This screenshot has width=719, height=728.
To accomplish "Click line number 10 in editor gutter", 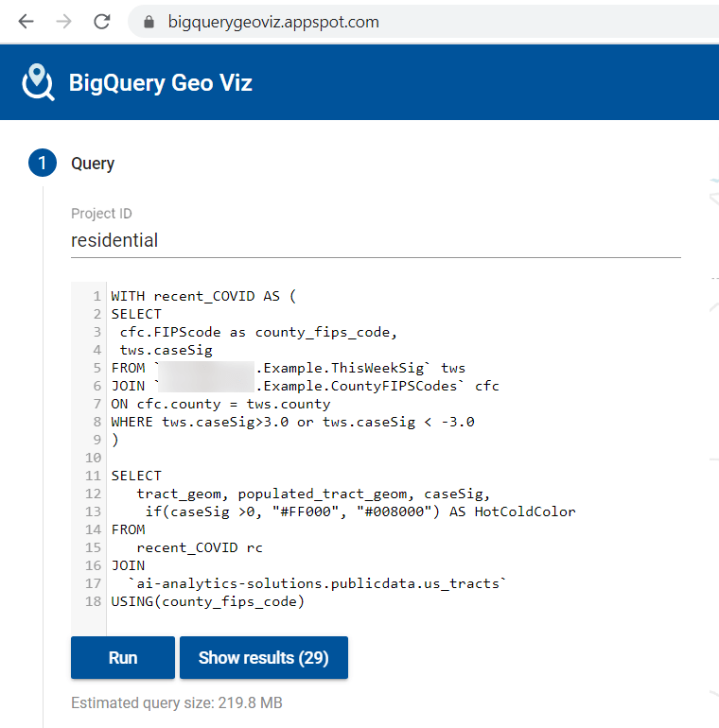I will [96, 458].
